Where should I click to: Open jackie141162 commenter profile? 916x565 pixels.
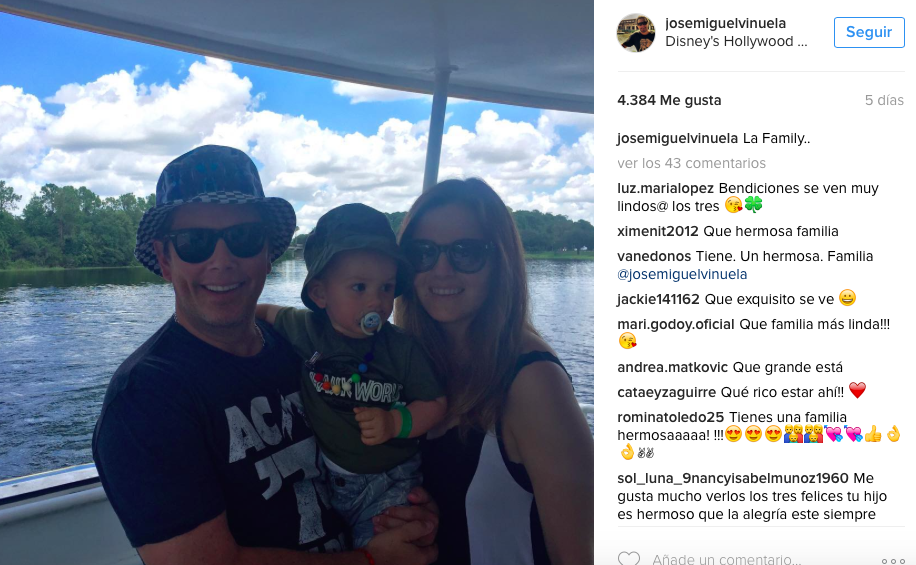click(x=658, y=299)
